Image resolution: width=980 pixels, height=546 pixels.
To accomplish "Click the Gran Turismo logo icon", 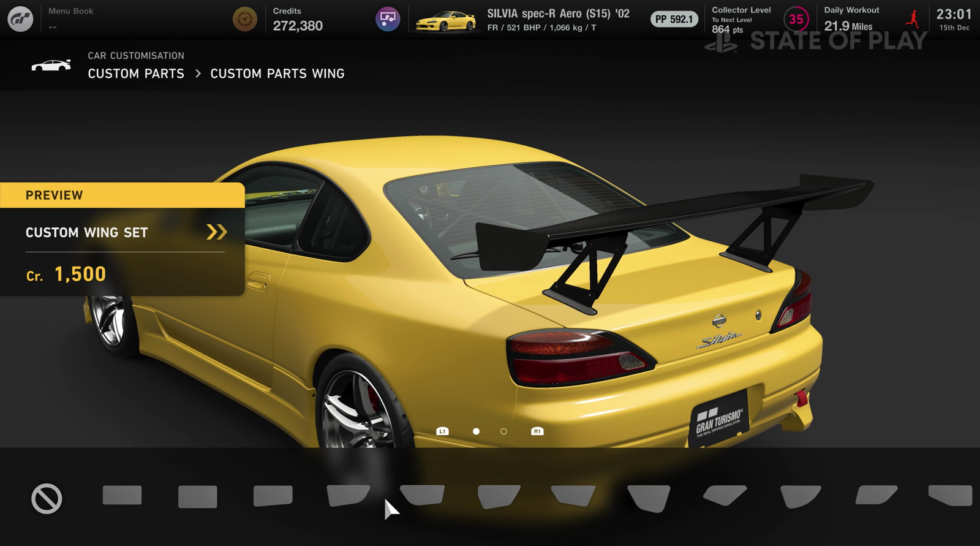I will pos(20,20).
